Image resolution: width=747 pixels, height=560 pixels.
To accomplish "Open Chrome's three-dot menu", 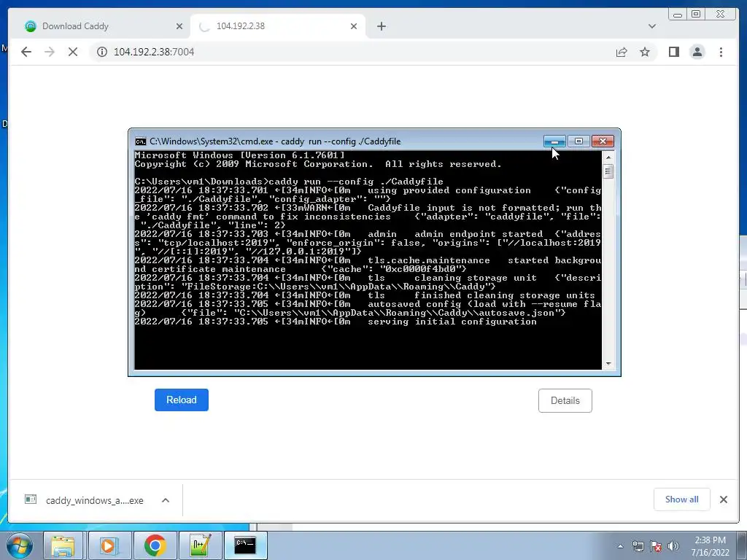I will (721, 52).
